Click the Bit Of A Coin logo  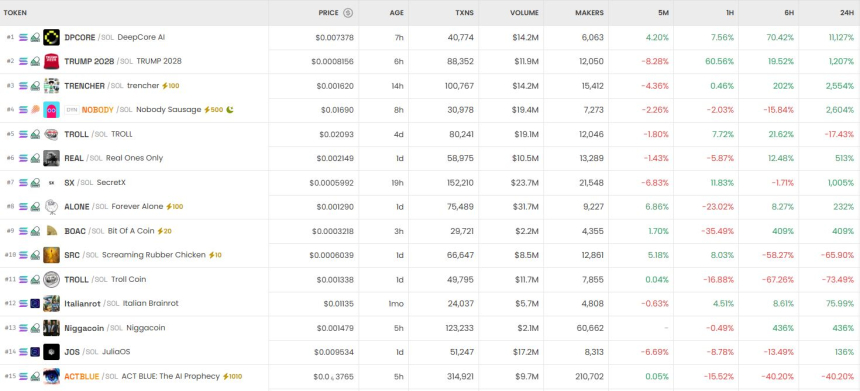[x=52, y=231]
